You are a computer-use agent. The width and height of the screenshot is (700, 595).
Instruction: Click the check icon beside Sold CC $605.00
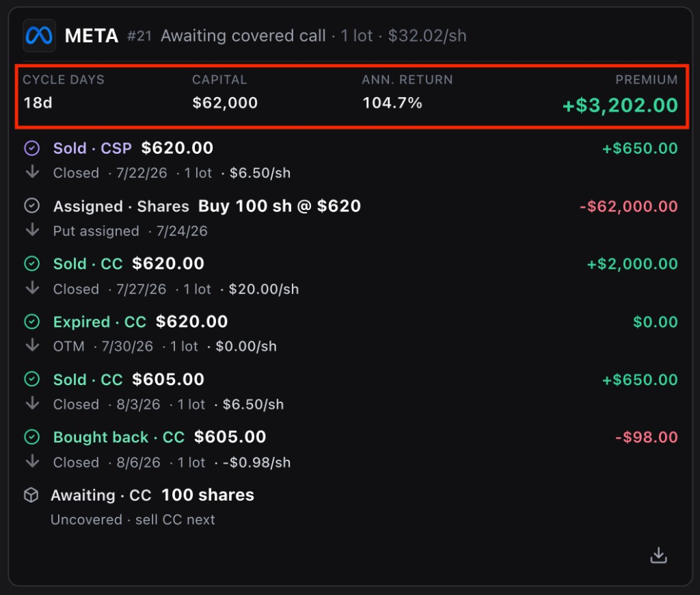pos(31,380)
